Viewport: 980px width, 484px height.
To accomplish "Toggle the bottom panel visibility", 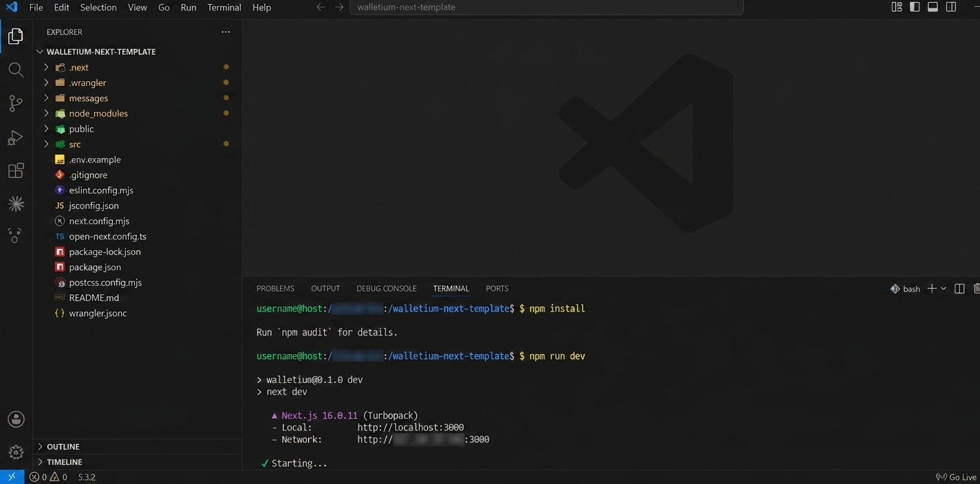I will (933, 8).
